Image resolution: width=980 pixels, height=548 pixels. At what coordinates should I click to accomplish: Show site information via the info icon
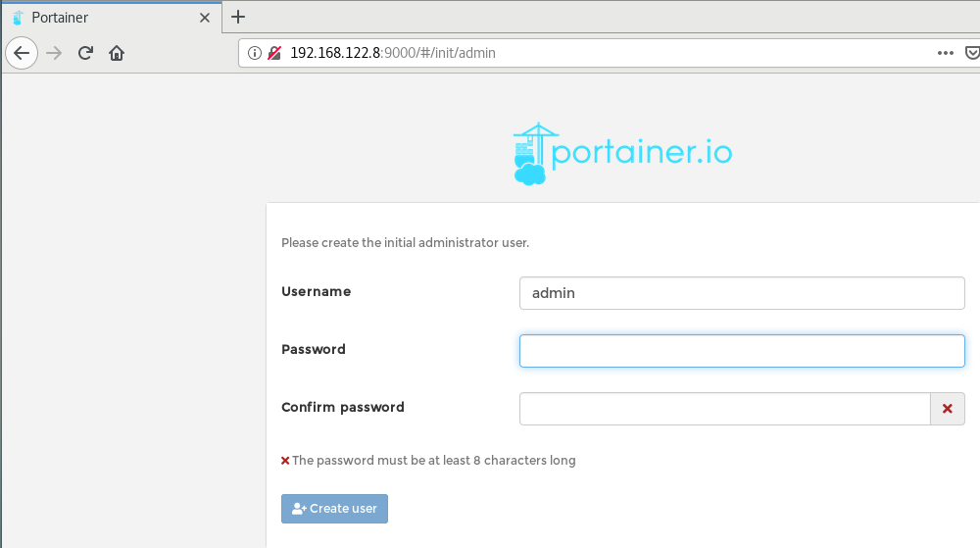pos(255,53)
